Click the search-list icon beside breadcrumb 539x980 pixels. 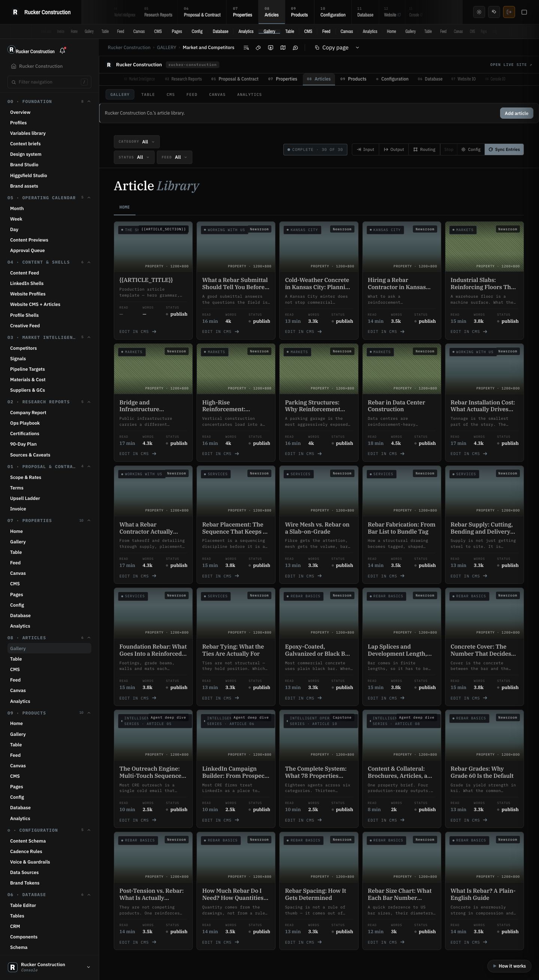pos(246,48)
